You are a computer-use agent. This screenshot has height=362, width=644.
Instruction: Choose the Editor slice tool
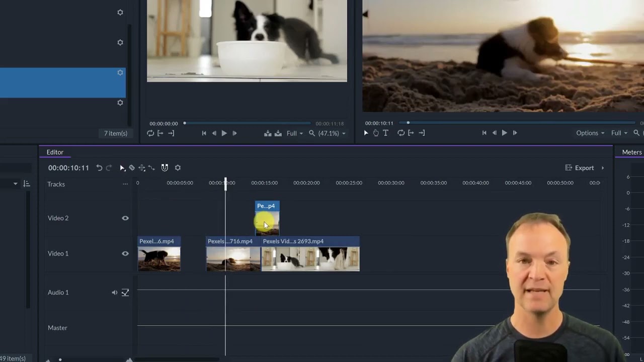[x=132, y=168]
